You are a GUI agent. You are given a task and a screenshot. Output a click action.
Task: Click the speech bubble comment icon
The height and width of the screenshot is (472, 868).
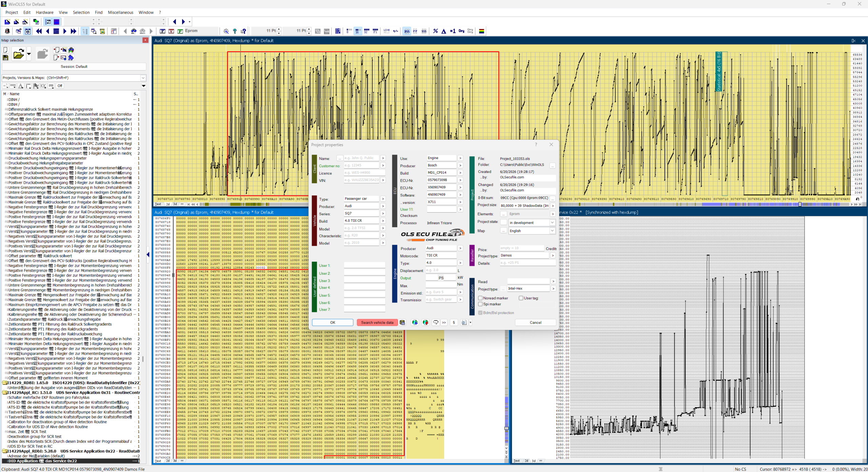436,322
